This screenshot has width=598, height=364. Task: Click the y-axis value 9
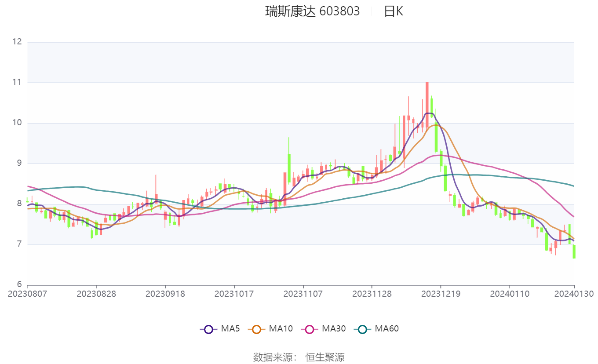[19, 164]
